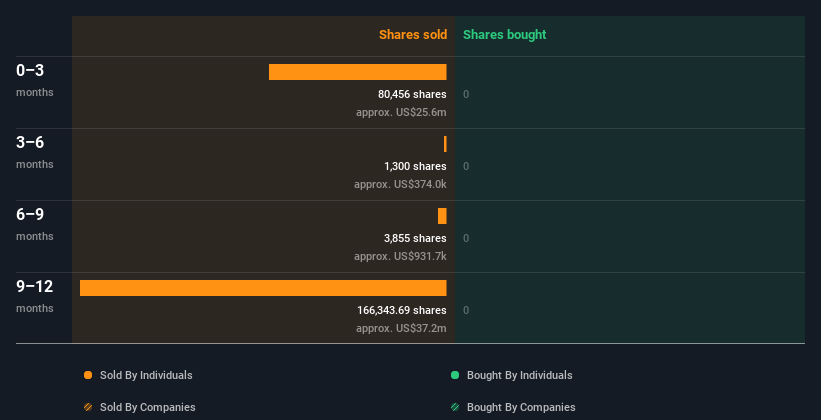The width and height of the screenshot is (821, 420).
Task: Click the 9–12 months row label
Action: 35,296
